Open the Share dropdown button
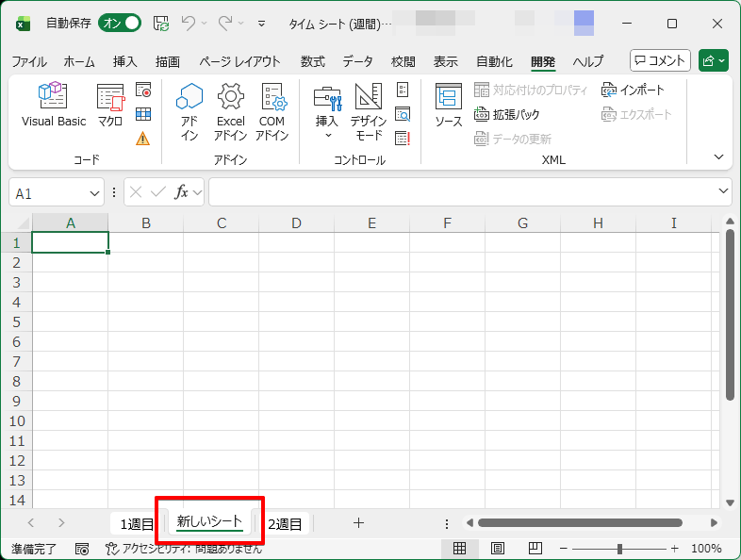The width and height of the screenshot is (741, 560). [x=714, y=60]
